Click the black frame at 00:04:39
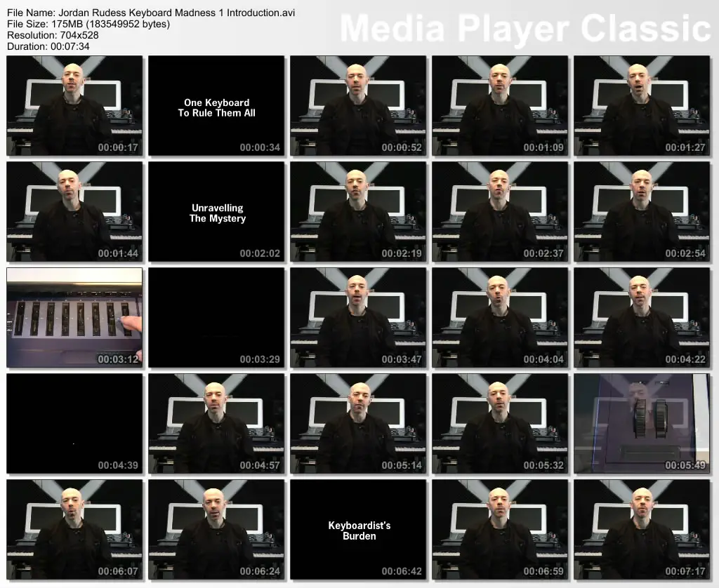The width and height of the screenshot is (719, 588). click(x=74, y=424)
